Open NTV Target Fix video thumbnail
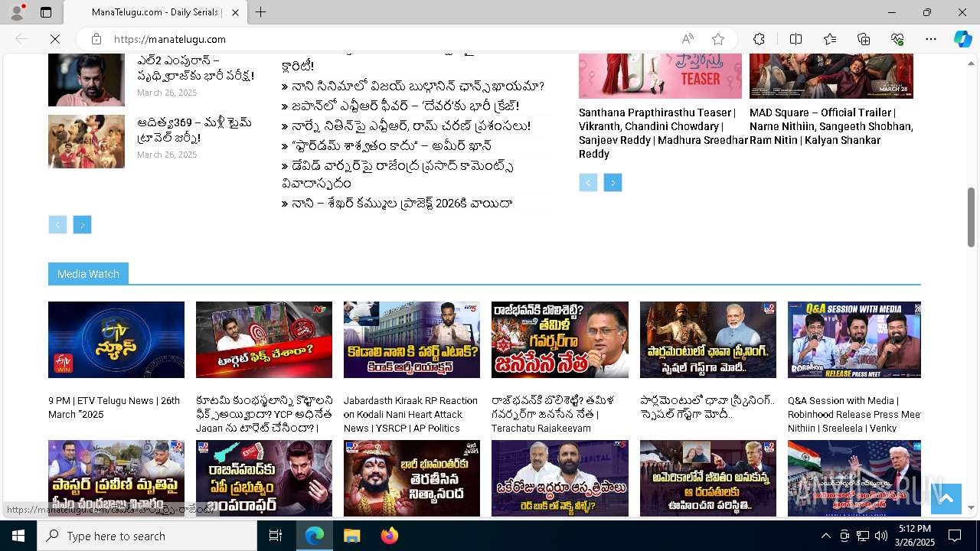This screenshot has height=551, width=980. tap(264, 340)
